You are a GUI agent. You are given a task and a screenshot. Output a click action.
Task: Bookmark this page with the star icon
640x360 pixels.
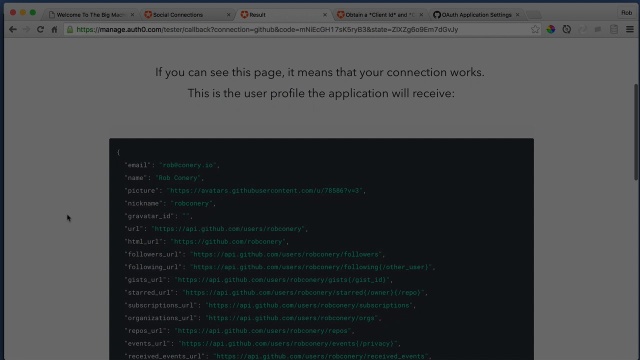pyautogui.click(x=535, y=29)
